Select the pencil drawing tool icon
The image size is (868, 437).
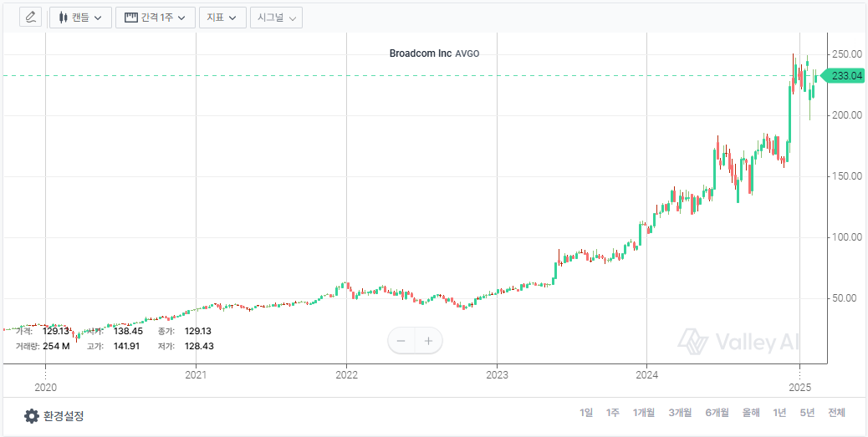pyautogui.click(x=30, y=17)
